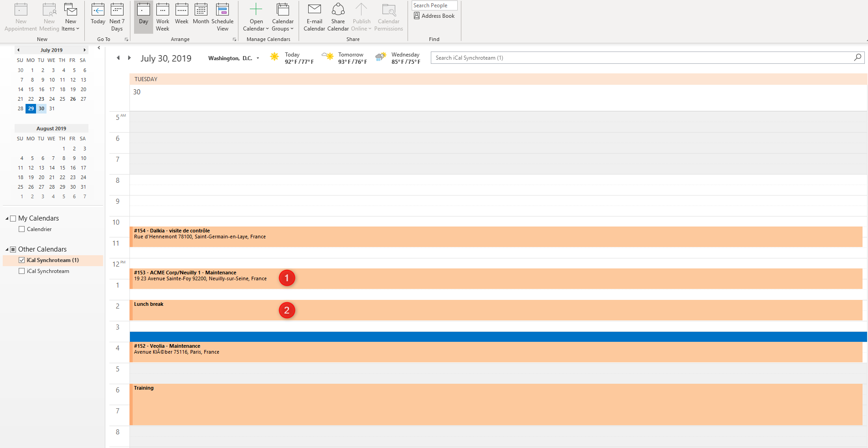This screenshot has height=448, width=868.
Task: Select July 26 in the mini calendar
Action: (73, 99)
